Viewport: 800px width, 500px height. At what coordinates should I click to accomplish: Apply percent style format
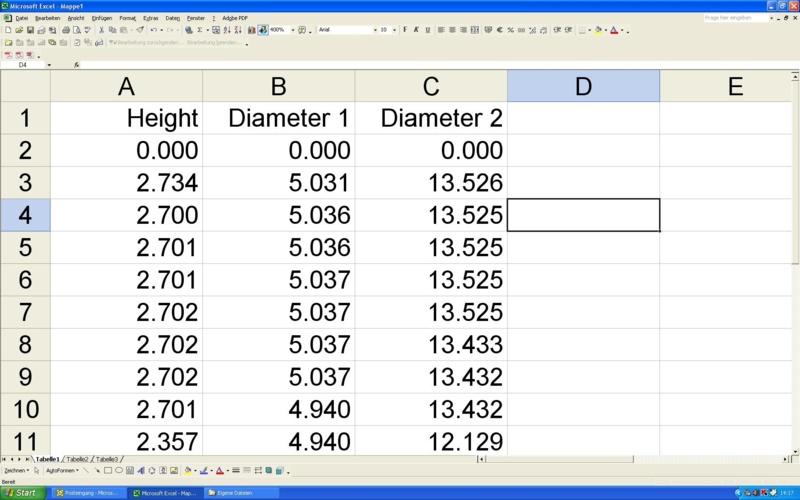coord(511,30)
